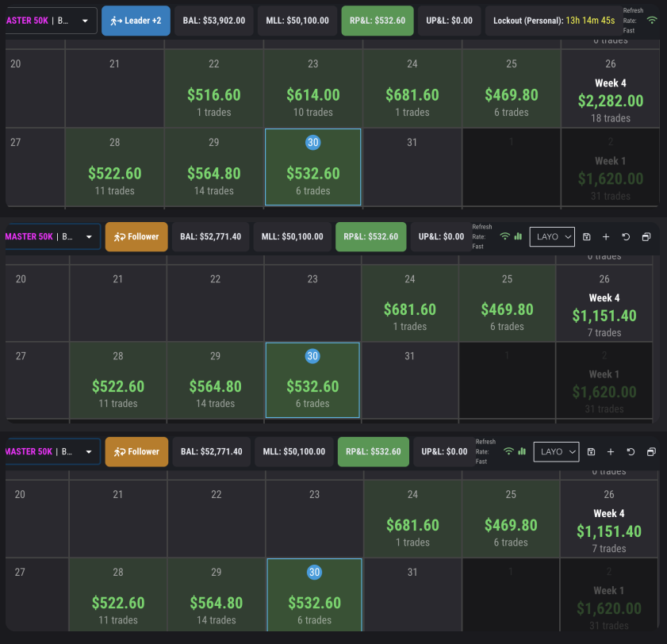The height and width of the screenshot is (644, 667).
Task: Click the save layout floppy icon in the middle Follower panel
Action: (x=587, y=236)
